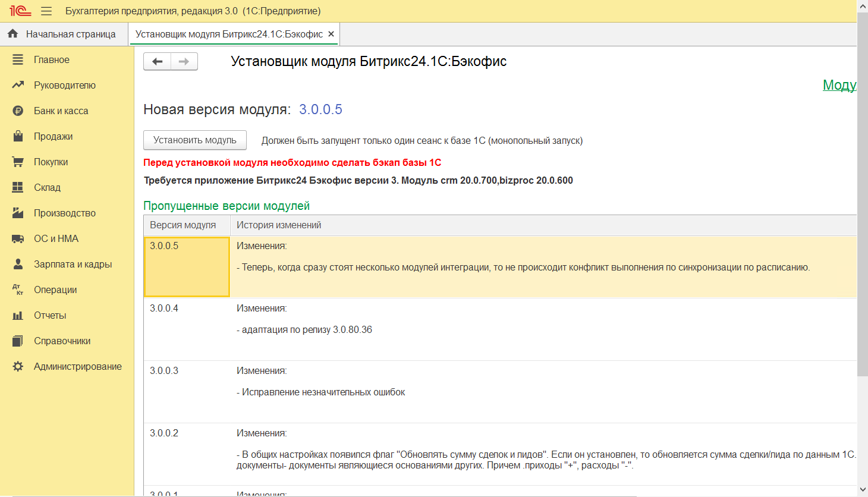
Task: Click the Зарплата и кадры person icon
Action: (18, 264)
